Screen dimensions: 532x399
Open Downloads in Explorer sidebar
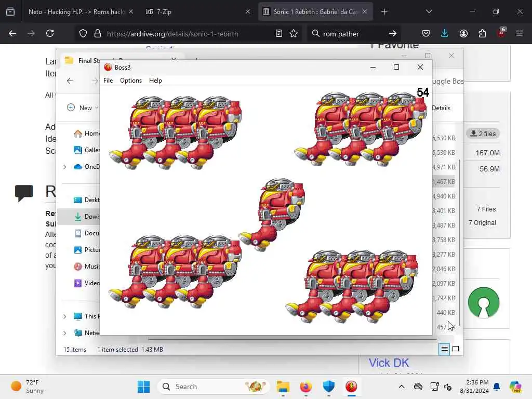87,217
